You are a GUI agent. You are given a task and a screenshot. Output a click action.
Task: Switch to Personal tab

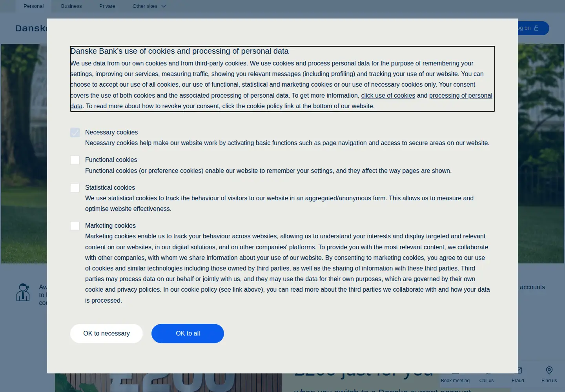34,6
